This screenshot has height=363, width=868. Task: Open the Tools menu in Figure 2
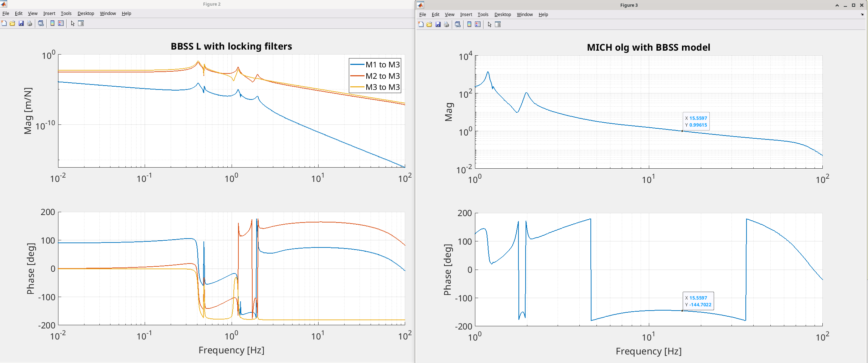(x=66, y=14)
